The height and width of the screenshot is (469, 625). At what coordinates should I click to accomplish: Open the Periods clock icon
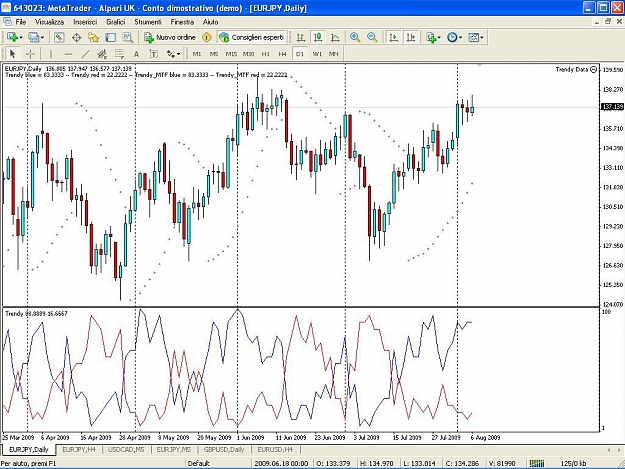452,37
